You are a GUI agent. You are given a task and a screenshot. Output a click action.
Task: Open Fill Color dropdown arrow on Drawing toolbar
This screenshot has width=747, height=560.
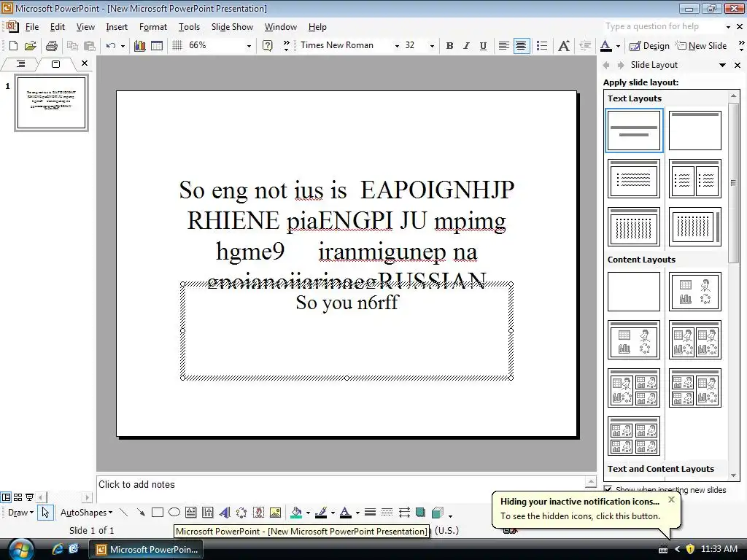pyautogui.click(x=309, y=513)
